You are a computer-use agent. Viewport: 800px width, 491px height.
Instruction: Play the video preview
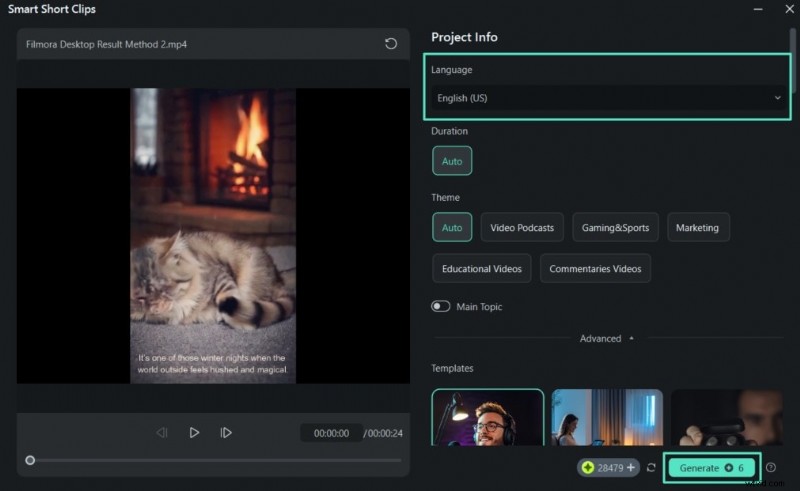coord(194,433)
